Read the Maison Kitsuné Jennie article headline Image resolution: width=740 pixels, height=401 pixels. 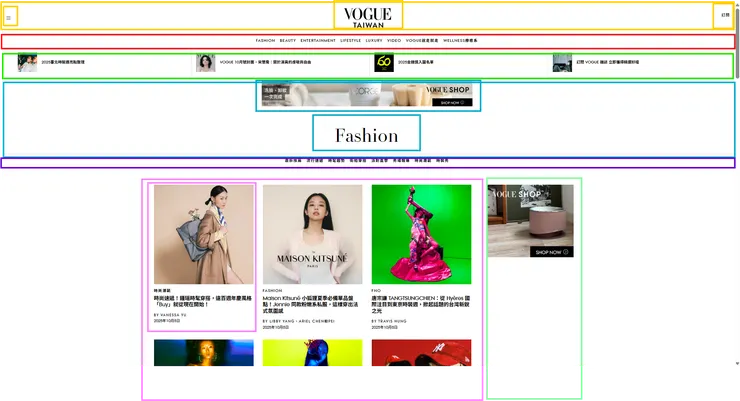(311, 305)
